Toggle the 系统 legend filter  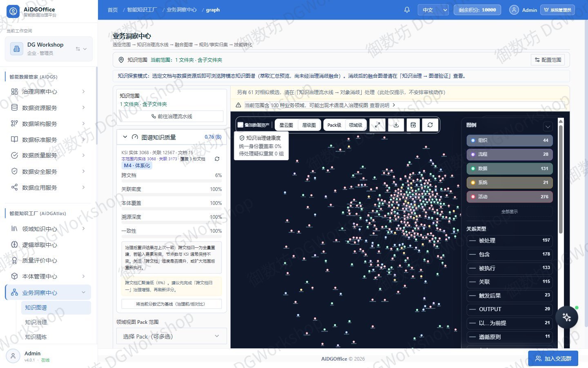(x=510, y=182)
